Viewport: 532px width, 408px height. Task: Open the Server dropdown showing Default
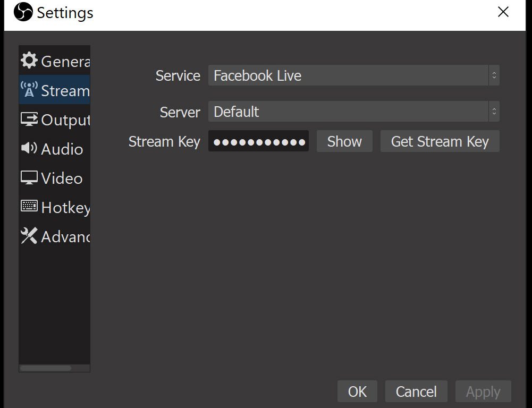tap(348, 112)
